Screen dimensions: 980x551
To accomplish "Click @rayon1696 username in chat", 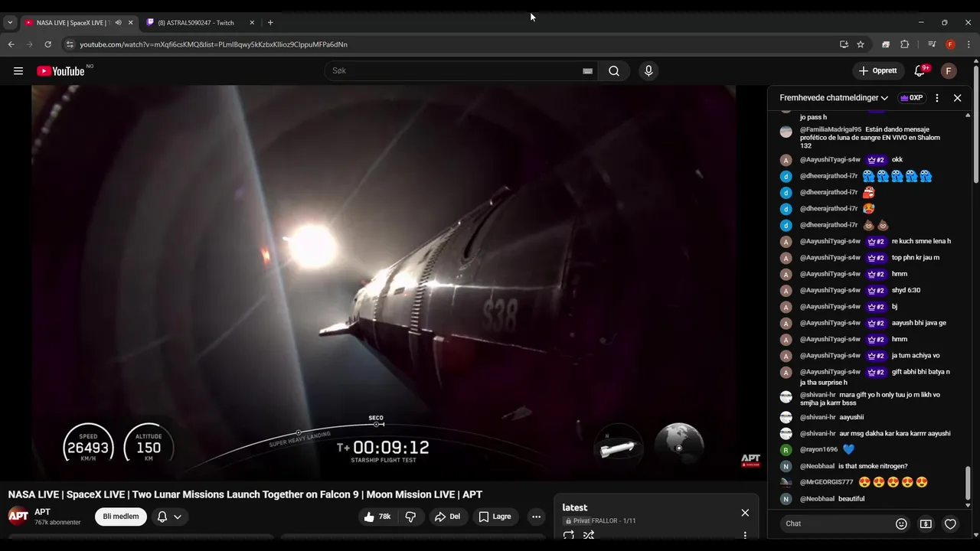I will pyautogui.click(x=818, y=450).
